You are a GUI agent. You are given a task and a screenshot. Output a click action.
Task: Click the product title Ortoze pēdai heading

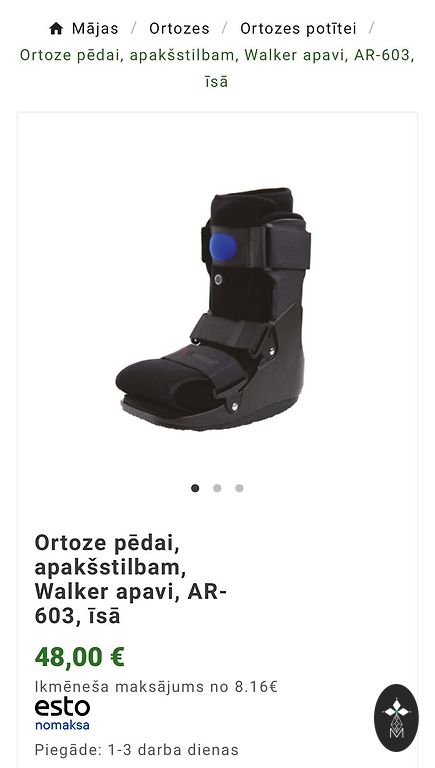(x=131, y=579)
